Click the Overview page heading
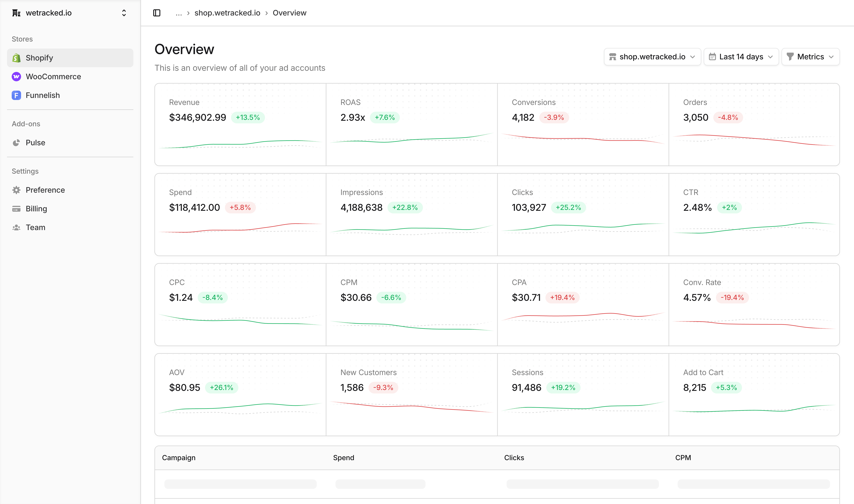Image resolution: width=854 pixels, height=504 pixels. point(184,49)
